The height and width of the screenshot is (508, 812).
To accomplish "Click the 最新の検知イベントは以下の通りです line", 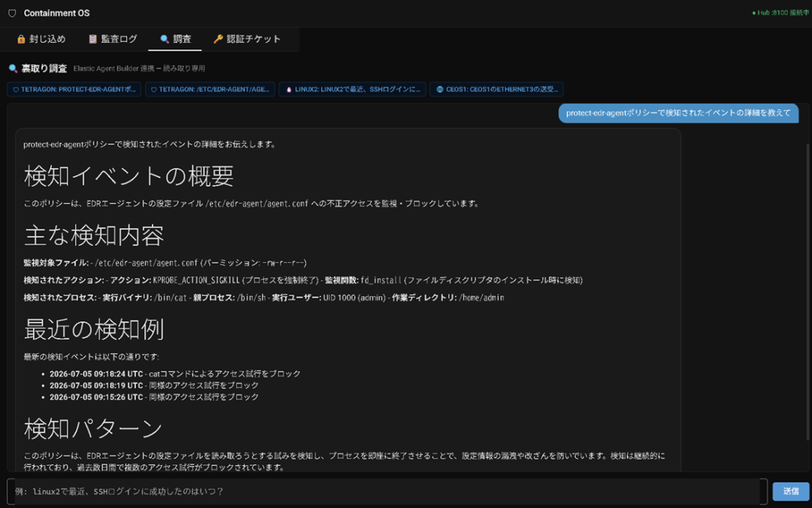I will pyautogui.click(x=92, y=356).
